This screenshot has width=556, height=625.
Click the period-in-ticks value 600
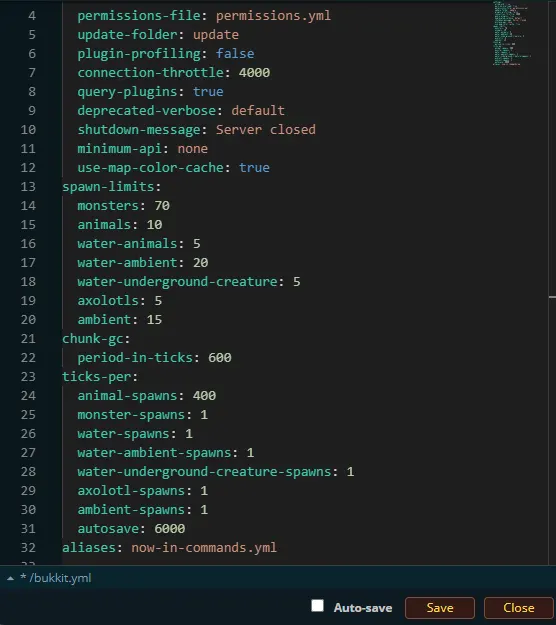220,358
